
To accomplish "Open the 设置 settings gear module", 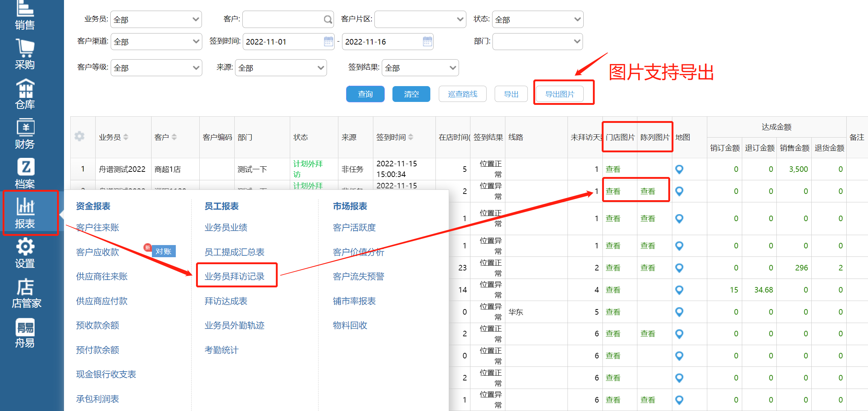I will [25, 253].
